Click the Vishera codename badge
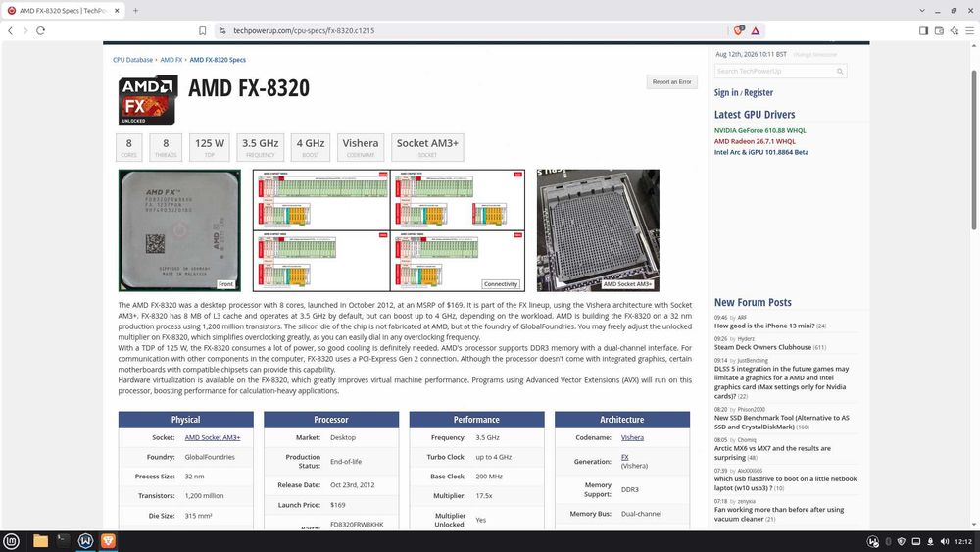Viewport: 980px width, 552px height. click(x=361, y=147)
